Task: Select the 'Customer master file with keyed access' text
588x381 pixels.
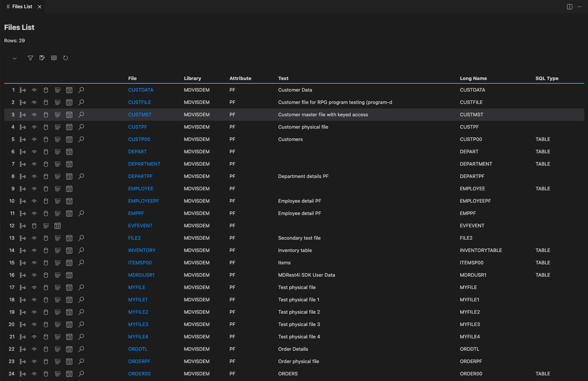Action: pos(323,115)
